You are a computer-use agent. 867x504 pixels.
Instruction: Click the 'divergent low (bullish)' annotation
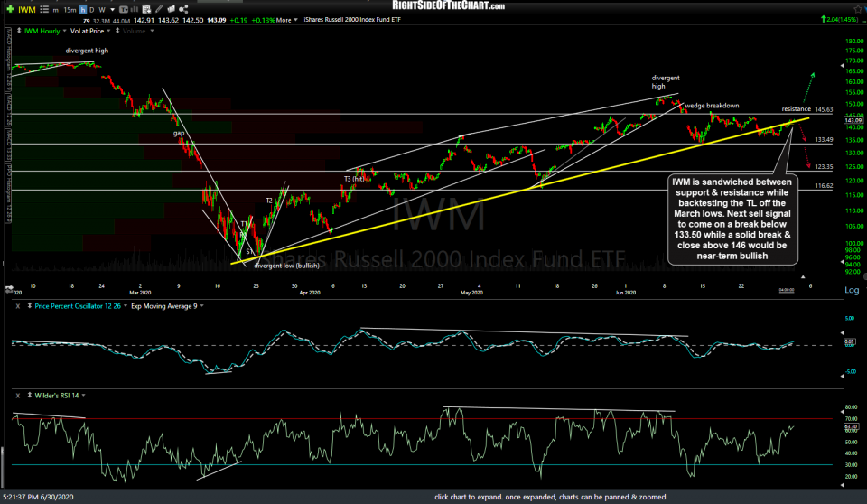[x=286, y=266]
